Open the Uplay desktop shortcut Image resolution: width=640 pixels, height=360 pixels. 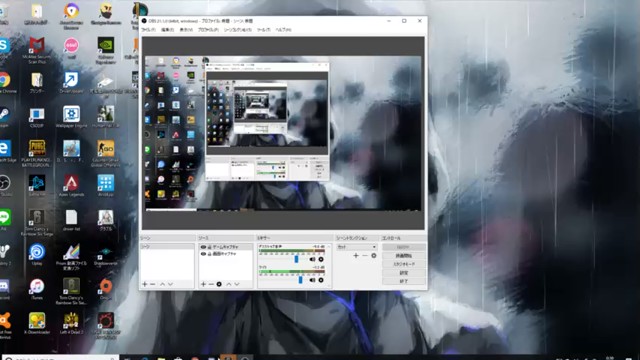(37, 255)
